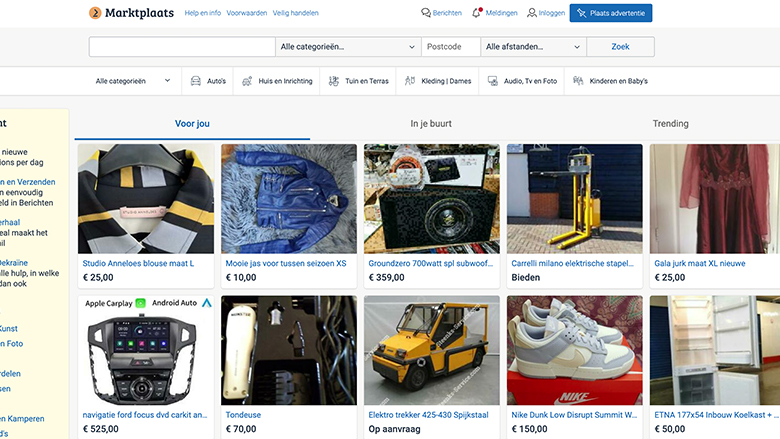
Task: Expand the search bar category dropdown
Action: pos(347,47)
